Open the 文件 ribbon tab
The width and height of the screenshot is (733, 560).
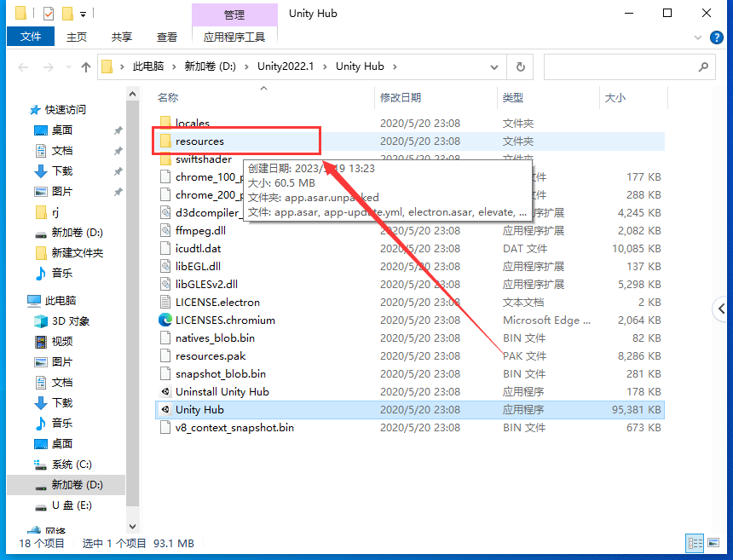pyautogui.click(x=31, y=37)
